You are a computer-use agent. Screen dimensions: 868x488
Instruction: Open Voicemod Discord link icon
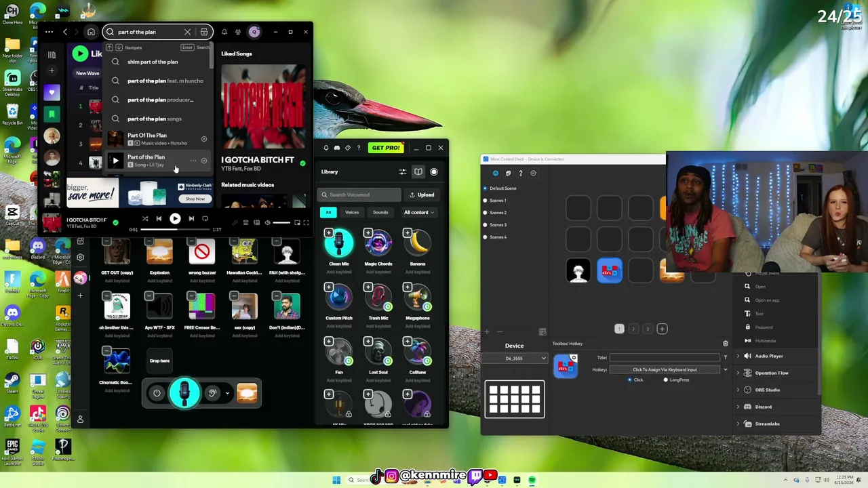click(337, 148)
